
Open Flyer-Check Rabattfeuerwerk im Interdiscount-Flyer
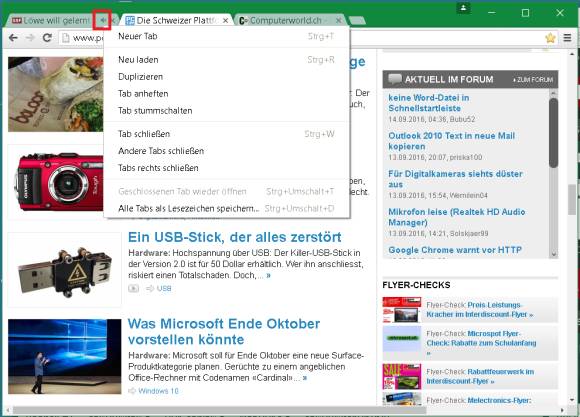click(x=480, y=376)
